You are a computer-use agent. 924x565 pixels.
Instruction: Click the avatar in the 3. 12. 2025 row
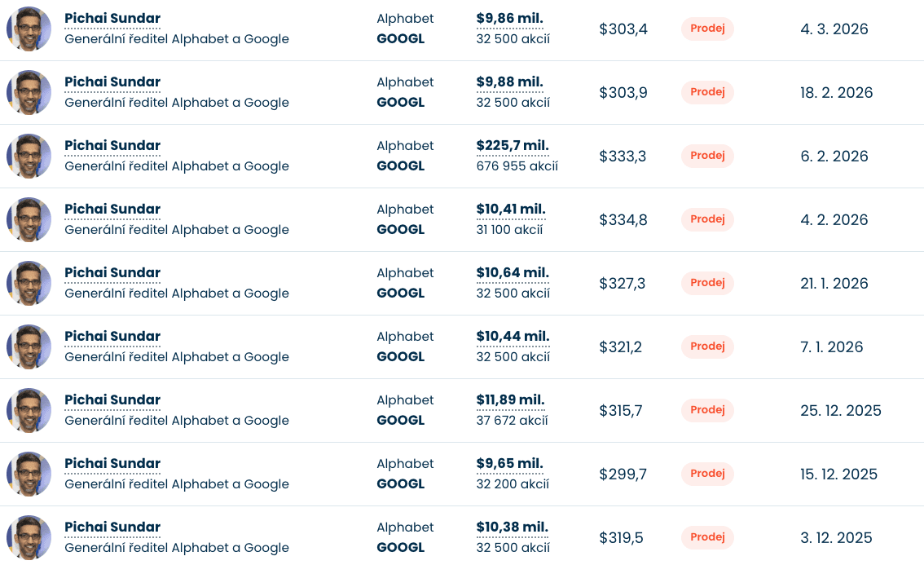[29, 538]
